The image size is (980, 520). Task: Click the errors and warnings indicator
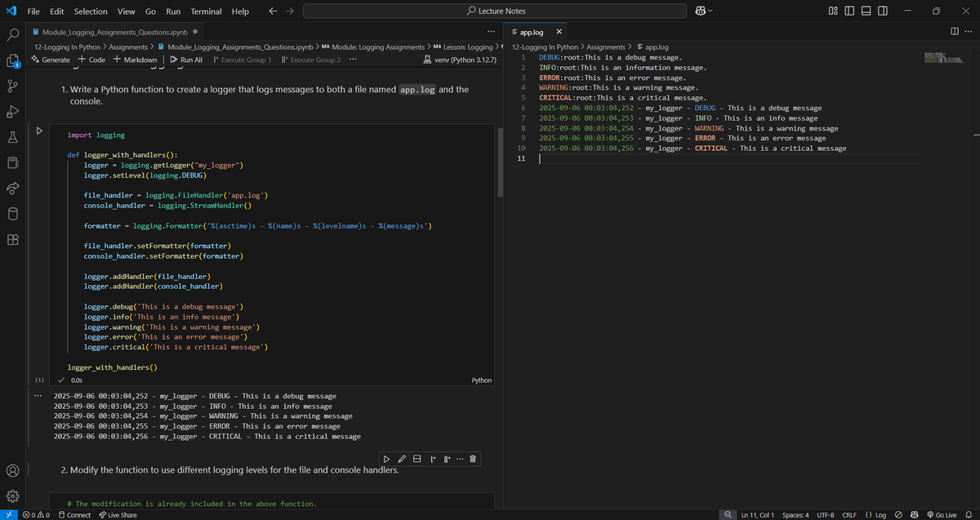(37, 515)
